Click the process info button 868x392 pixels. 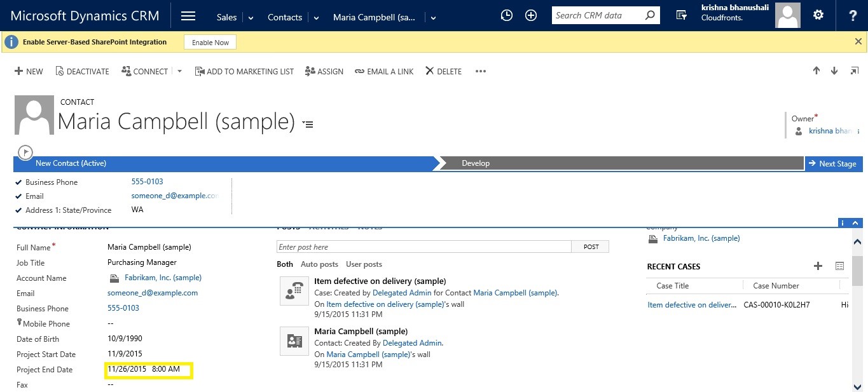[x=842, y=223]
